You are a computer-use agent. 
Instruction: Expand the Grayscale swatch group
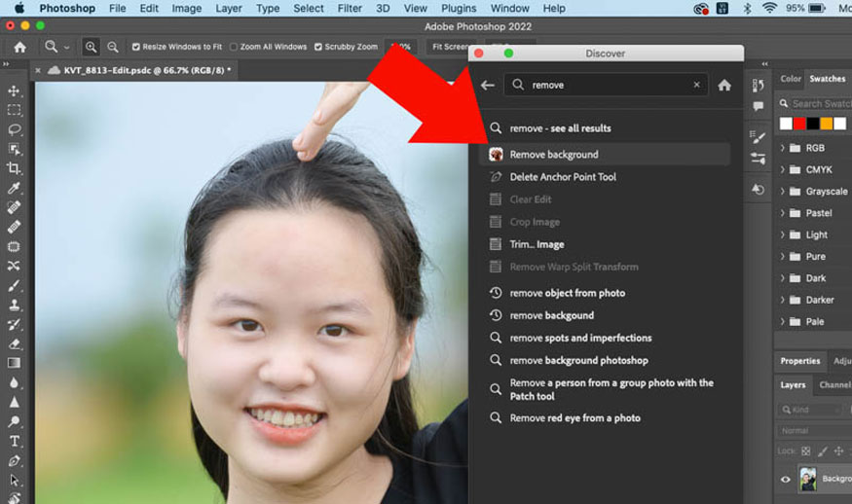(783, 191)
